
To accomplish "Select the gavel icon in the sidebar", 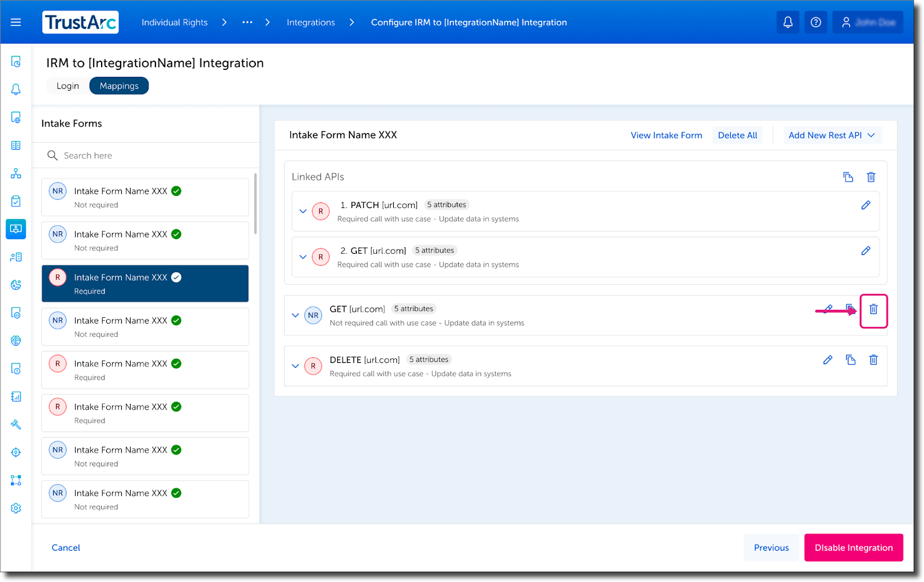I will (16, 425).
